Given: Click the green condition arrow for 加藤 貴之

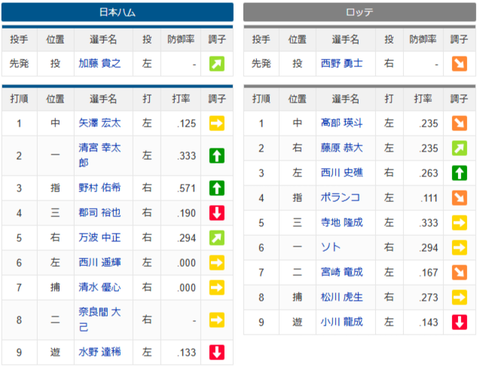Looking at the screenshot, I should (x=217, y=64).
